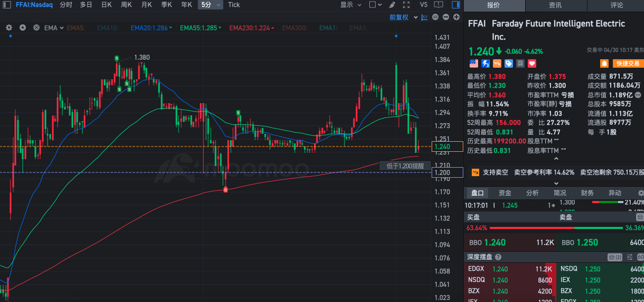Enter fullscreen chart mode
644x302 pixels.
pyautogui.click(x=406, y=5)
